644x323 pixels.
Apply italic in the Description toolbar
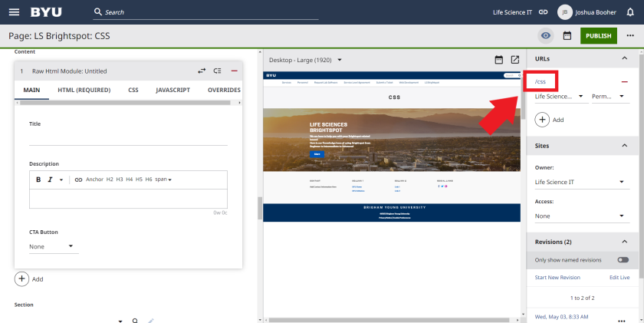[50, 180]
